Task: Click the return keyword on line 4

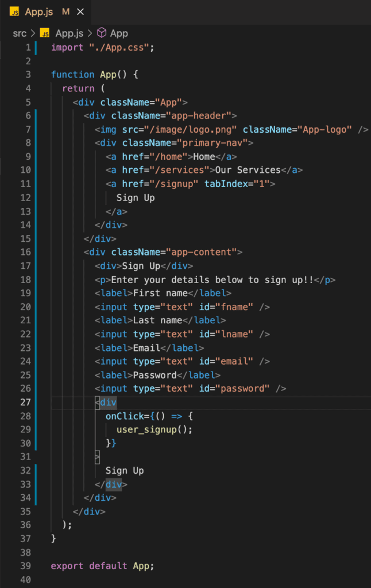Action: click(x=79, y=88)
